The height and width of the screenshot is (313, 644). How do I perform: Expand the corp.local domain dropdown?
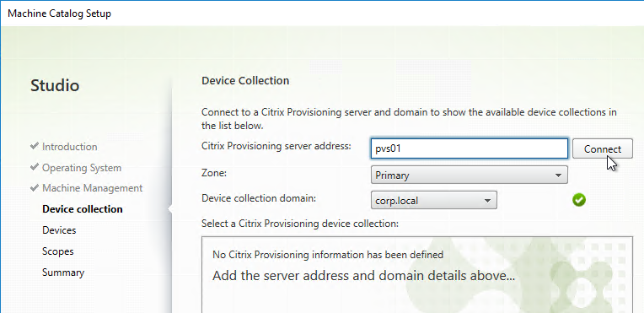tap(434, 200)
